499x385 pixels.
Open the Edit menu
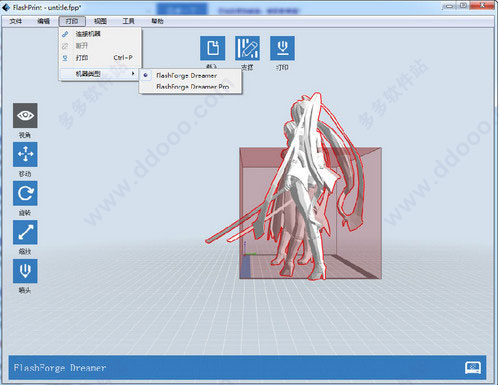43,21
